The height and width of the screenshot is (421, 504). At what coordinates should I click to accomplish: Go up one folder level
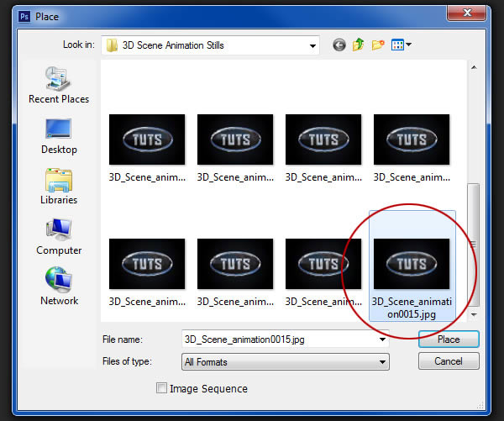[359, 45]
